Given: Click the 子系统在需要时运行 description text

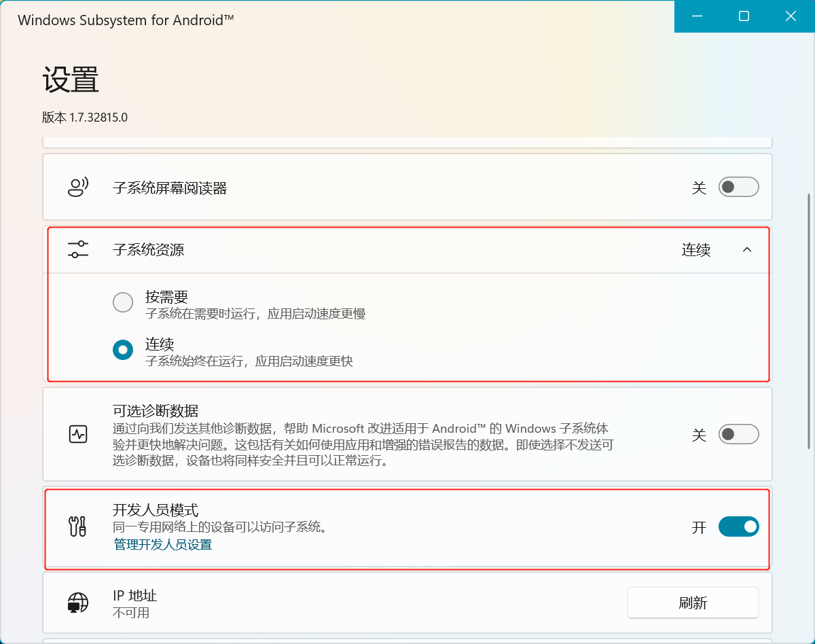Looking at the screenshot, I should click(255, 314).
